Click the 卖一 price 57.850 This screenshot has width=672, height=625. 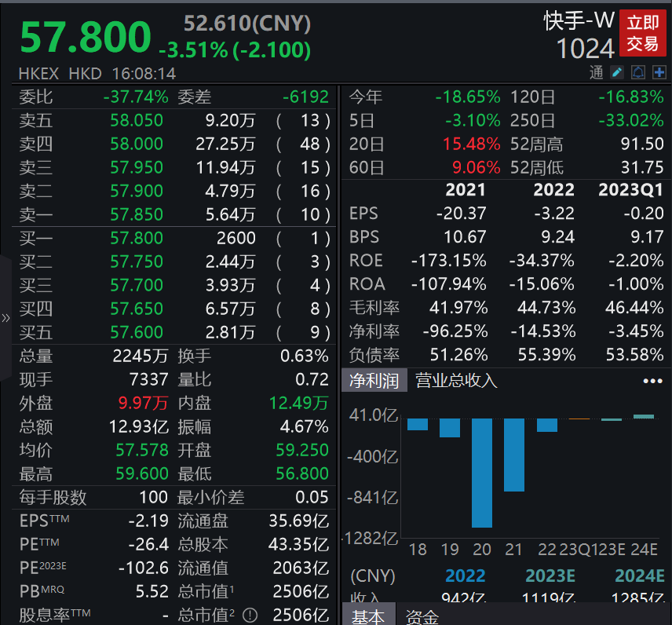point(137,214)
